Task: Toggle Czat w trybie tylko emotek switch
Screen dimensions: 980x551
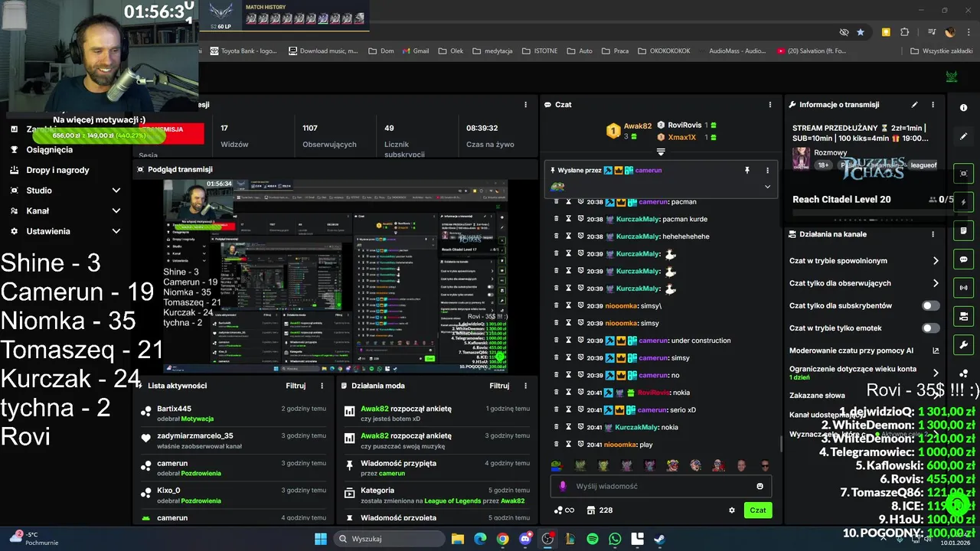Action: 930,328
